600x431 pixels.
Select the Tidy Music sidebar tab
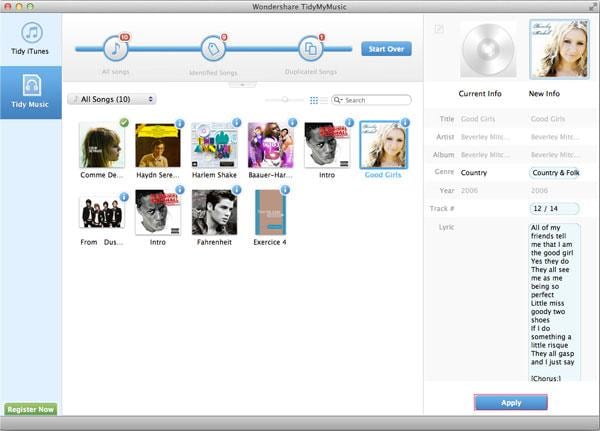pos(30,92)
